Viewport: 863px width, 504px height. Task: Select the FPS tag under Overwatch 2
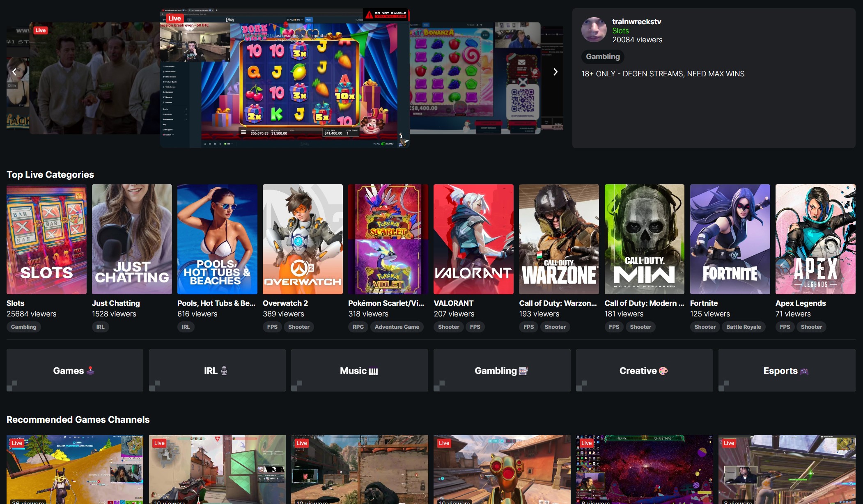click(x=272, y=327)
